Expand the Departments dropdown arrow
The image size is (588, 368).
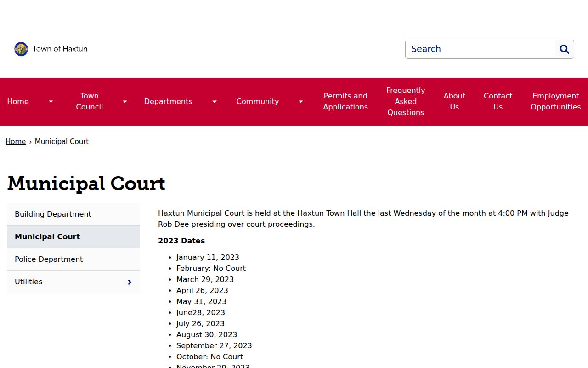click(215, 102)
